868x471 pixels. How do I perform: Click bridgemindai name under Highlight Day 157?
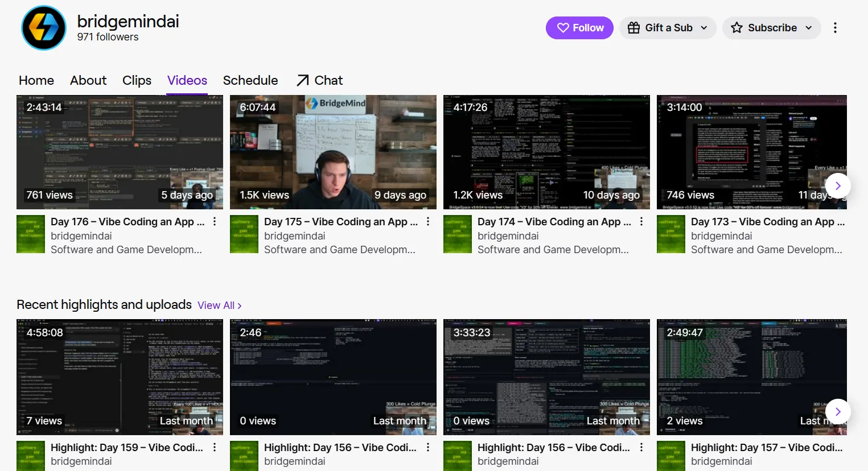722,461
